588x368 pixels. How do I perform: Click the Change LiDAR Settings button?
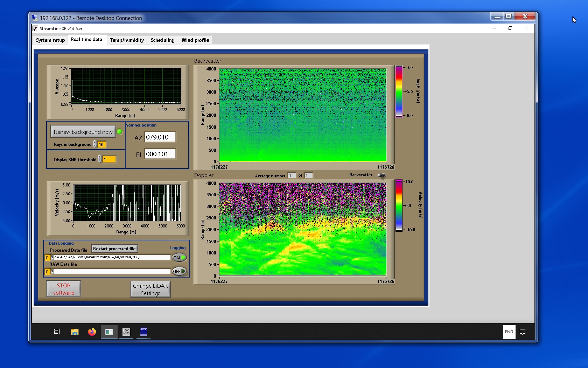pyautogui.click(x=150, y=289)
